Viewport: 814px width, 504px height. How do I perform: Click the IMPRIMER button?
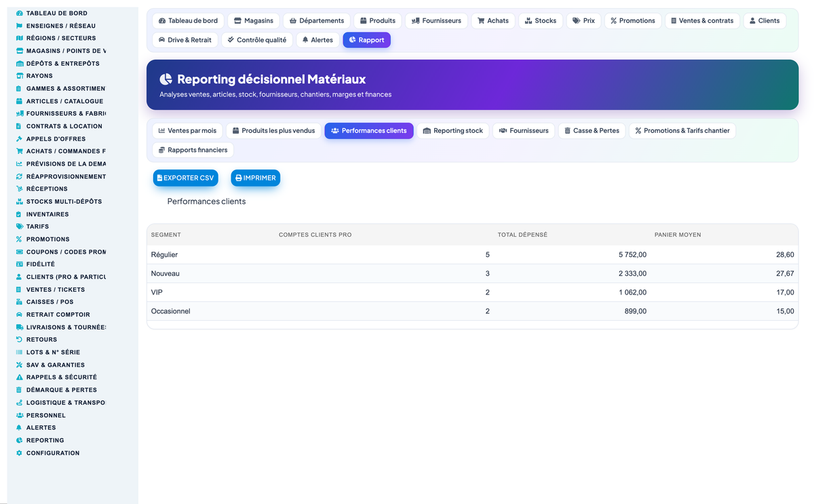[x=256, y=178]
